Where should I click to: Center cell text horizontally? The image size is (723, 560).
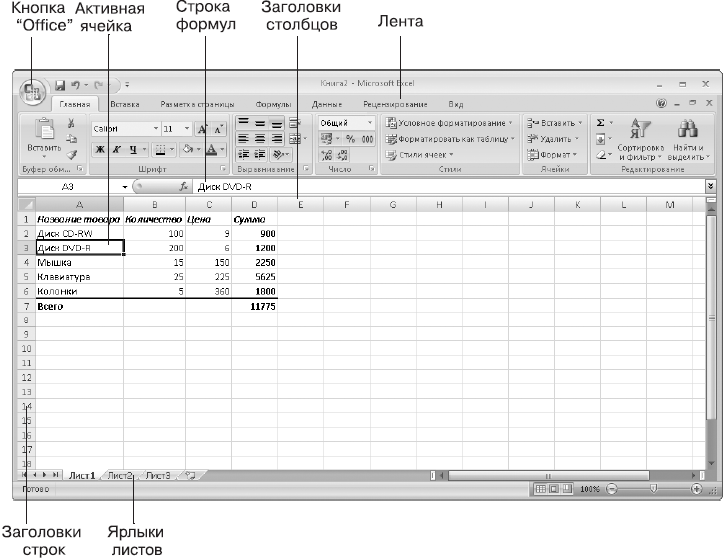(260, 139)
